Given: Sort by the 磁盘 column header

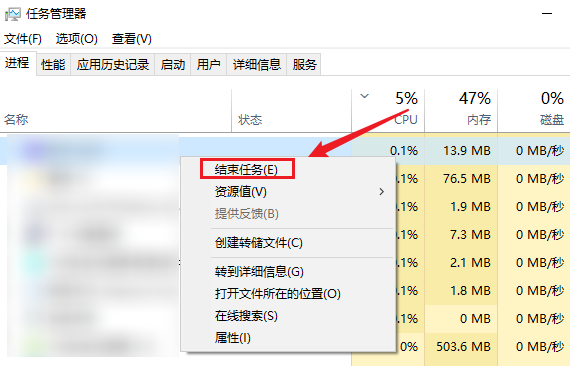Looking at the screenshot, I should coord(534,111).
